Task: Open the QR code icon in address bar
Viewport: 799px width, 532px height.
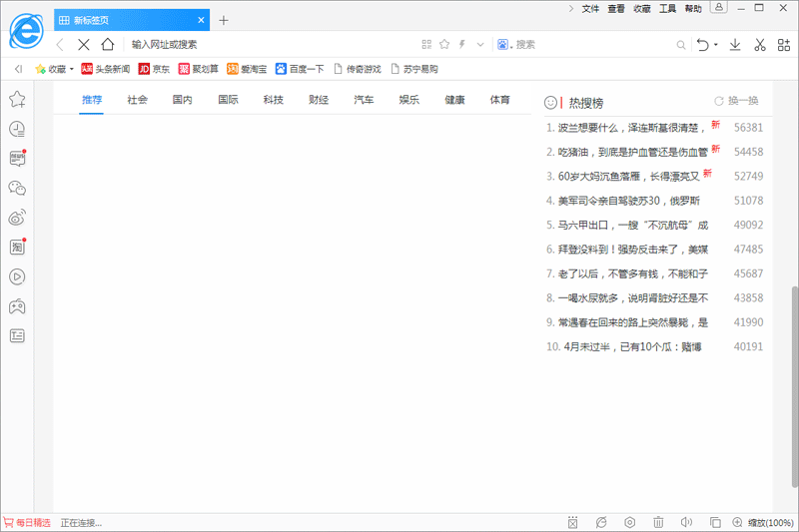Action: (x=426, y=45)
